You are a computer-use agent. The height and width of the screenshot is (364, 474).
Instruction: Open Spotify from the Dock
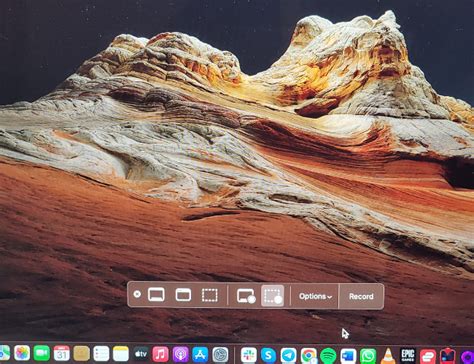(328, 356)
